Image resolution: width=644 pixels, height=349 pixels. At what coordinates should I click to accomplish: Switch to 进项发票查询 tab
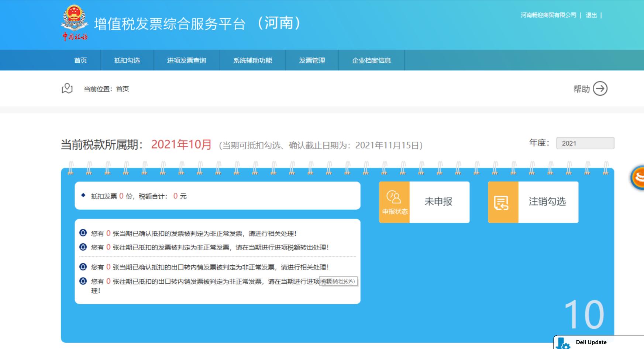pos(187,60)
